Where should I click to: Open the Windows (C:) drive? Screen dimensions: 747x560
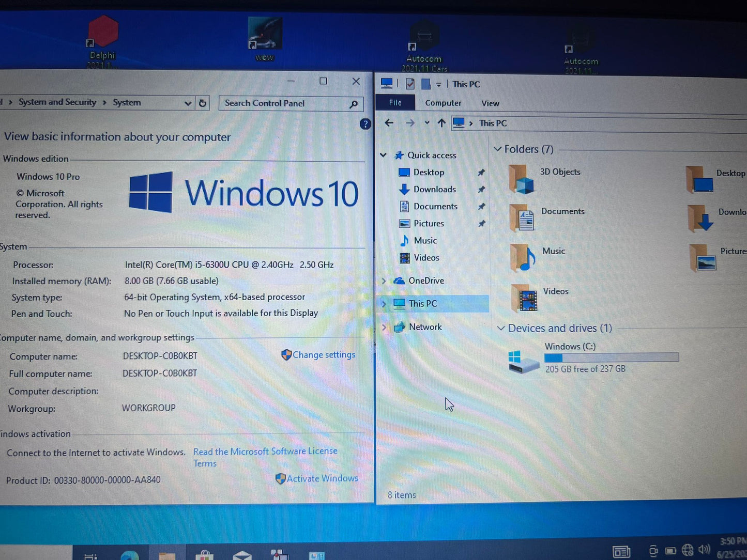click(x=593, y=358)
